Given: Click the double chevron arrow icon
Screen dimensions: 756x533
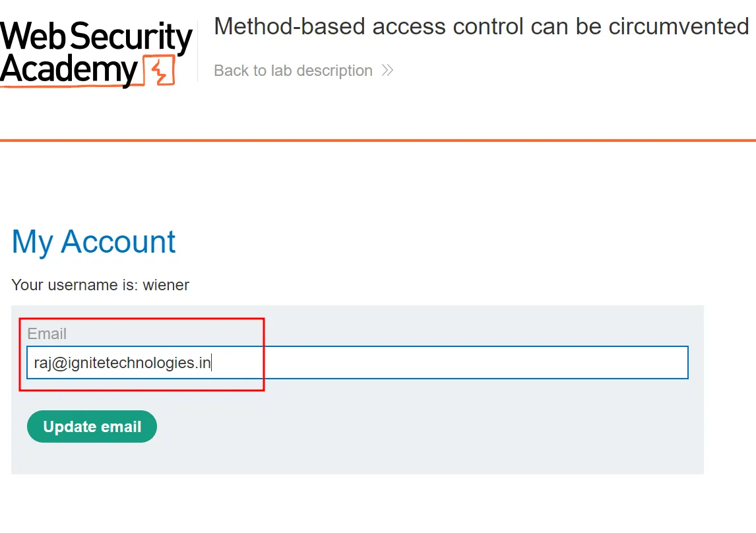Looking at the screenshot, I should (x=387, y=71).
